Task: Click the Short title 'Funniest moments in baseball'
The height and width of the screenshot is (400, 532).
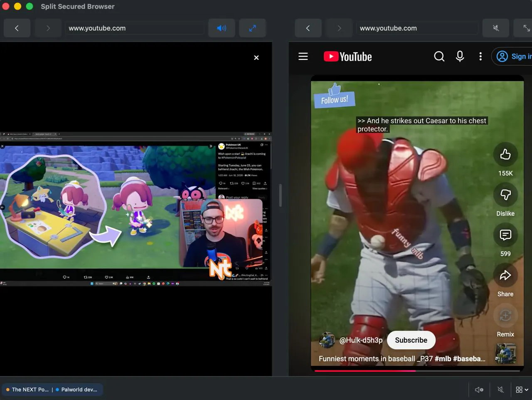Action: click(x=376, y=359)
